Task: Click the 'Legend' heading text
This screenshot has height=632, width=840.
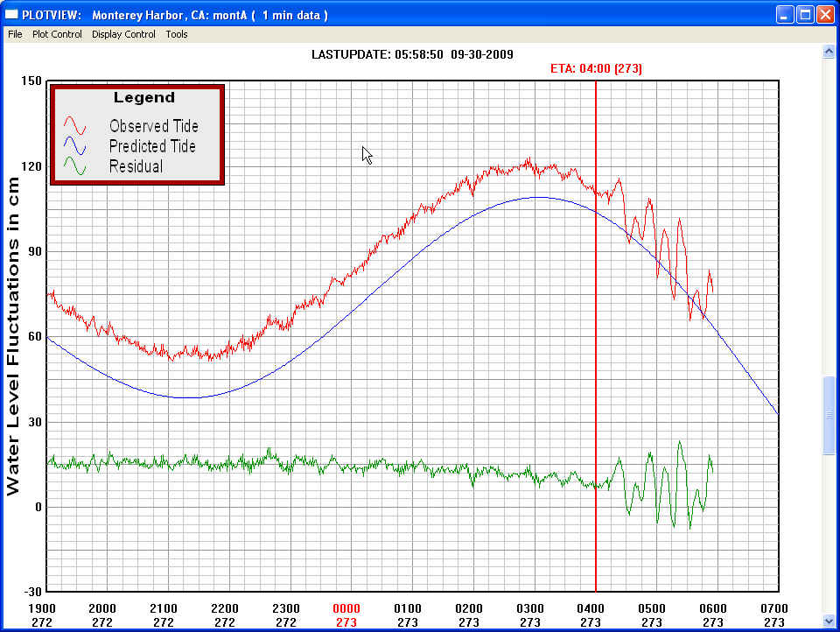Action: pos(144,97)
